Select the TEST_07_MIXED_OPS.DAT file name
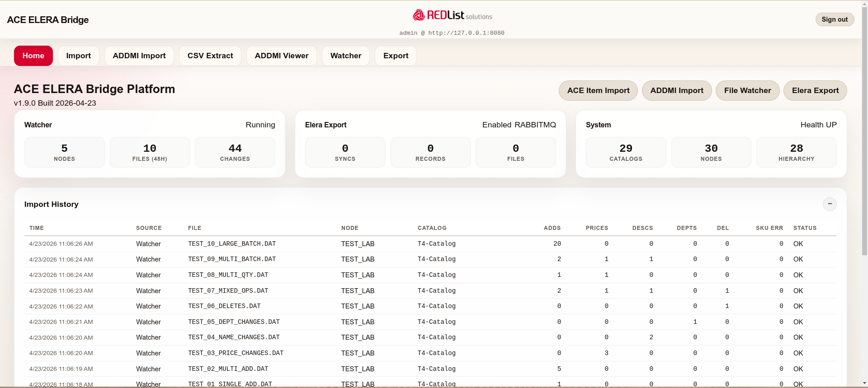 click(228, 291)
